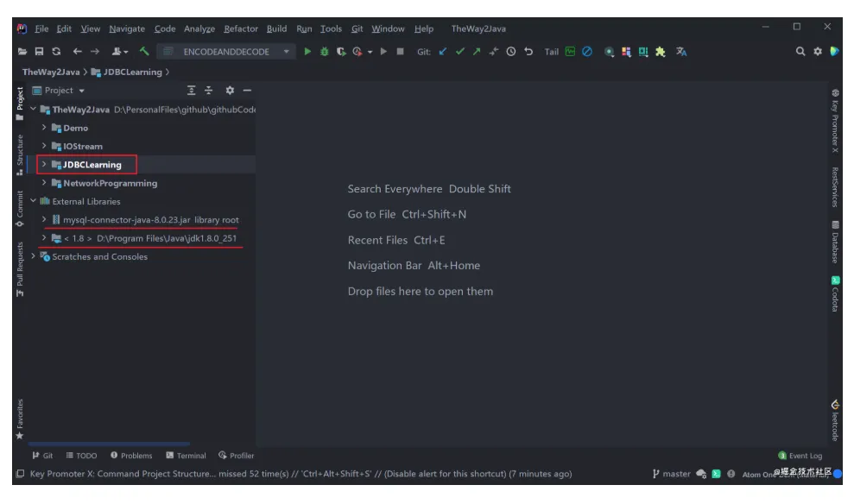Open the Profiler tool window tab

click(x=237, y=456)
